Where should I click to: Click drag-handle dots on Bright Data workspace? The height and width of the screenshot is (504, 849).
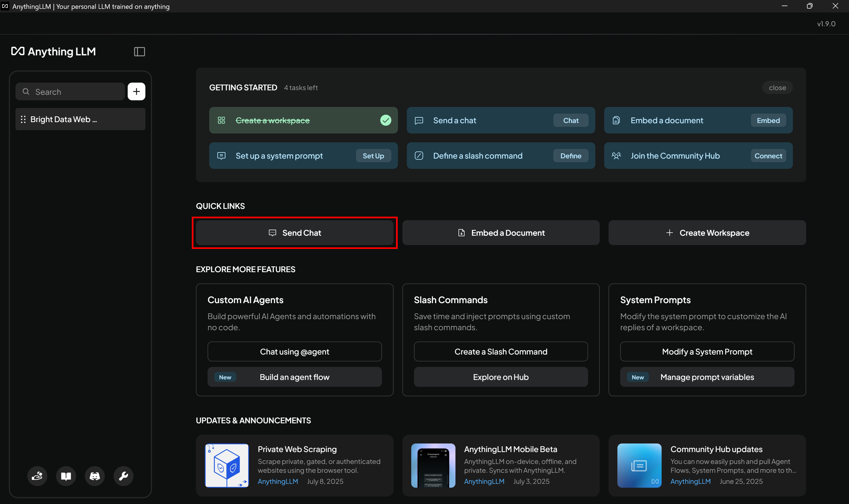[x=23, y=119]
